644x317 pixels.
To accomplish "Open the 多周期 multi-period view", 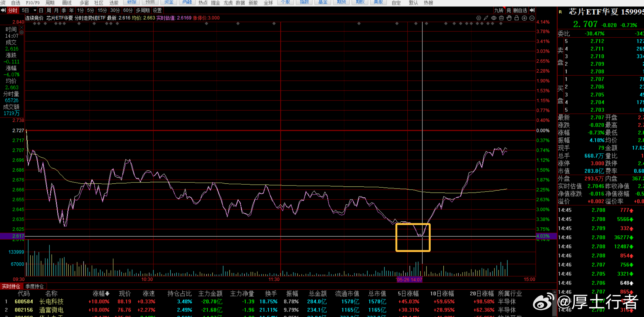I will click(143, 10).
